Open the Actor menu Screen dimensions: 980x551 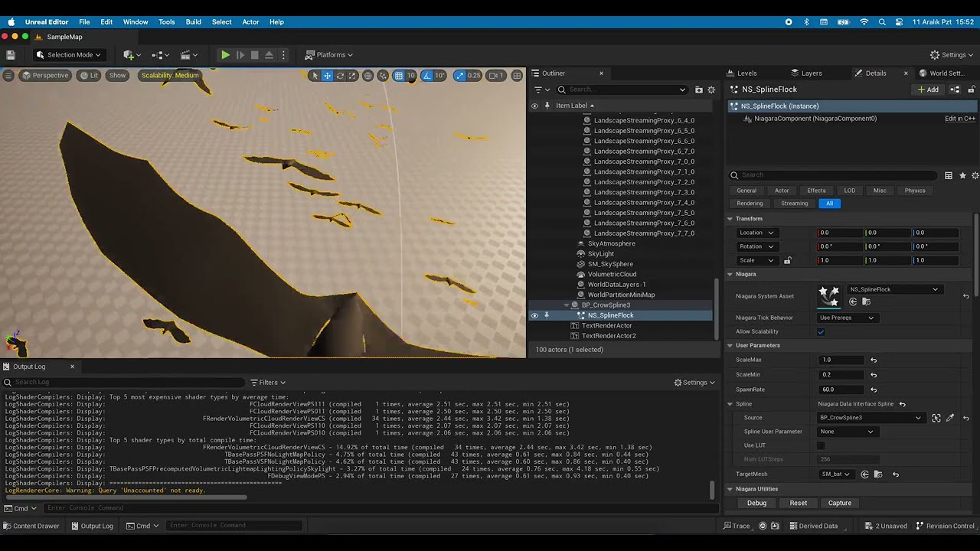coord(250,22)
